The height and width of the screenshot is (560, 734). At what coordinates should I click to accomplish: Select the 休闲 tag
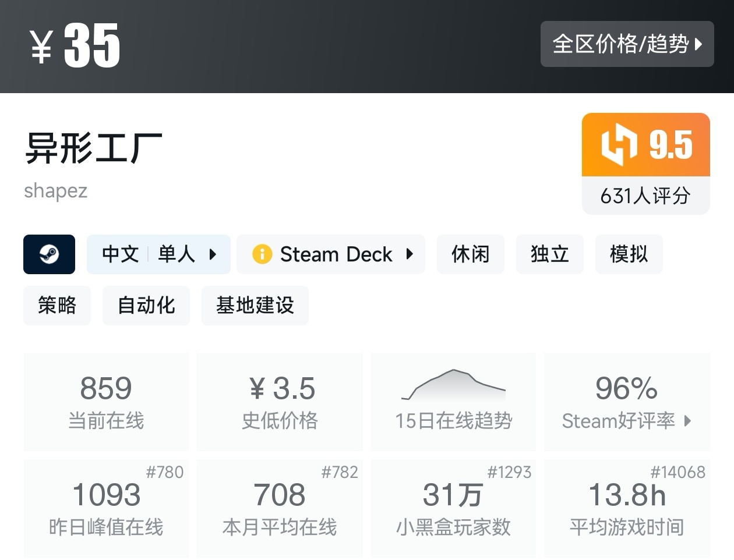coord(470,254)
